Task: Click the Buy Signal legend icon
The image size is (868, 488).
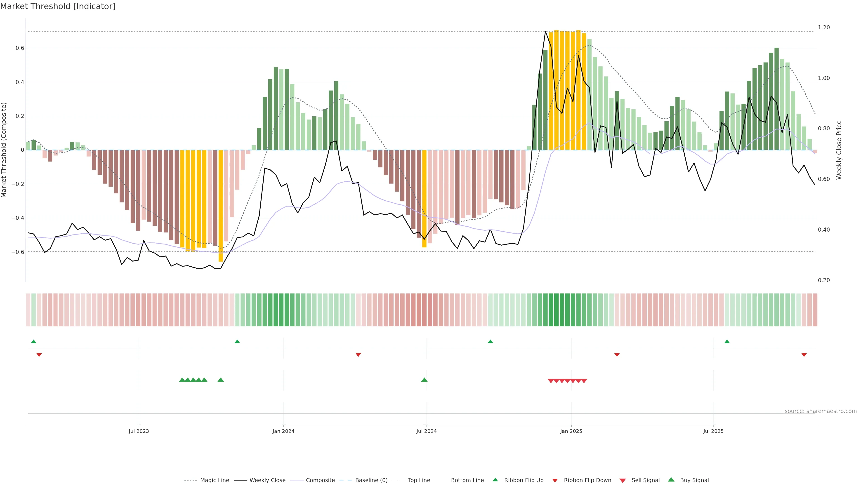Action: pyautogui.click(x=671, y=480)
